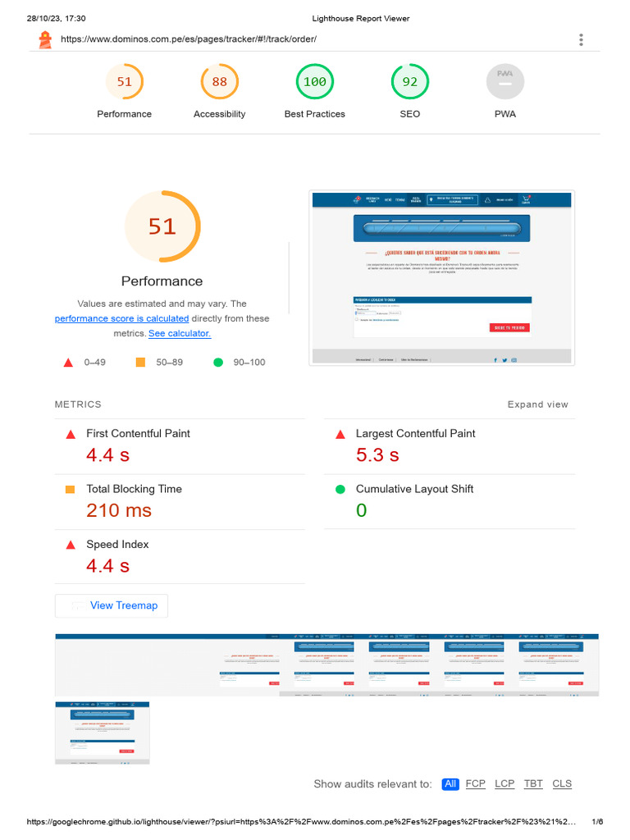630x840 pixels.
Task: Click the large Performance 51 gauge
Action: 162,226
